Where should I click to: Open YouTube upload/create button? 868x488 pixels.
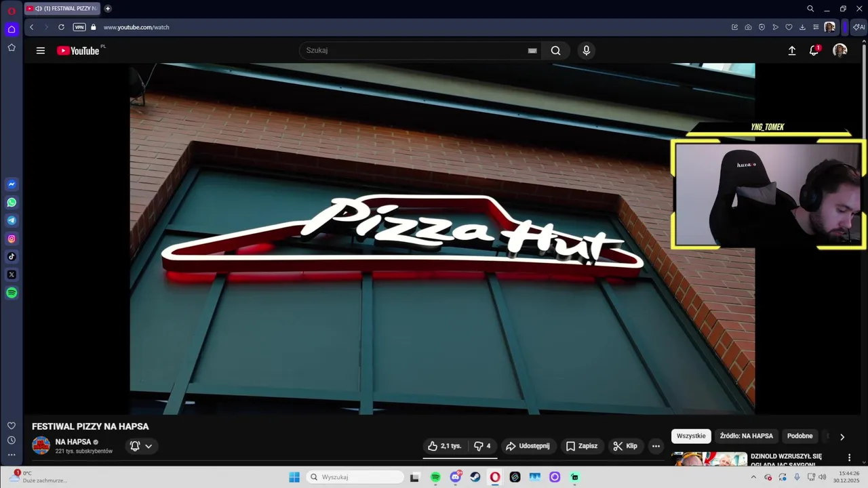pyautogui.click(x=791, y=50)
